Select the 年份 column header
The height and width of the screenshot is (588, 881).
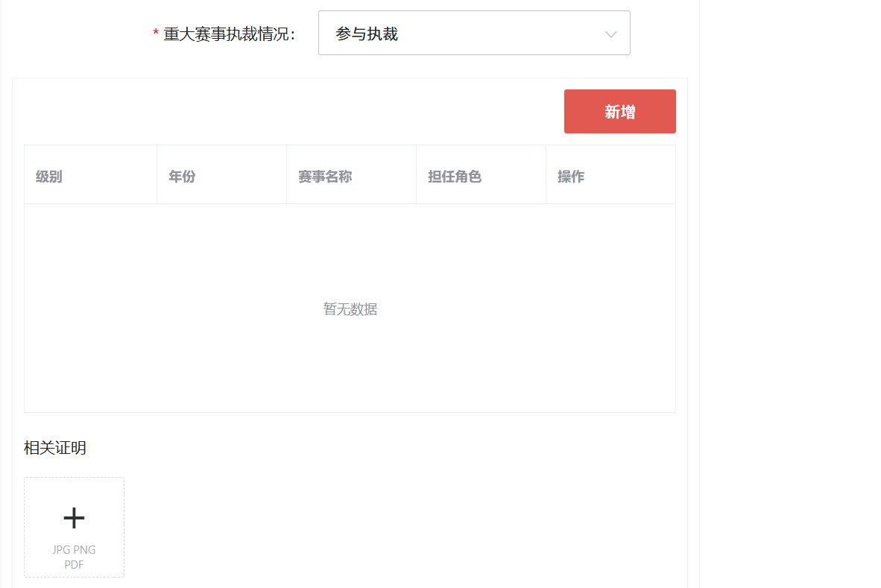click(182, 177)
